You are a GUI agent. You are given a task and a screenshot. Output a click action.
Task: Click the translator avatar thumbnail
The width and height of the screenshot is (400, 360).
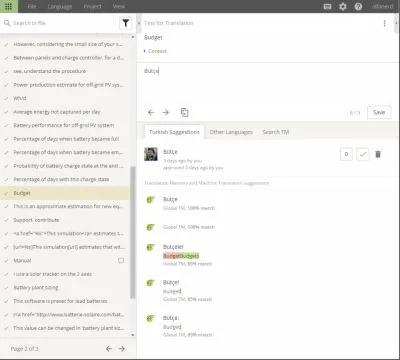(151, 154)
